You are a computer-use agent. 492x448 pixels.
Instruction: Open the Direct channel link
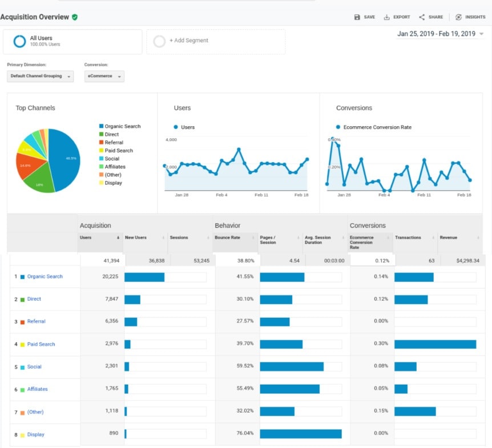[x=34, y=299]
